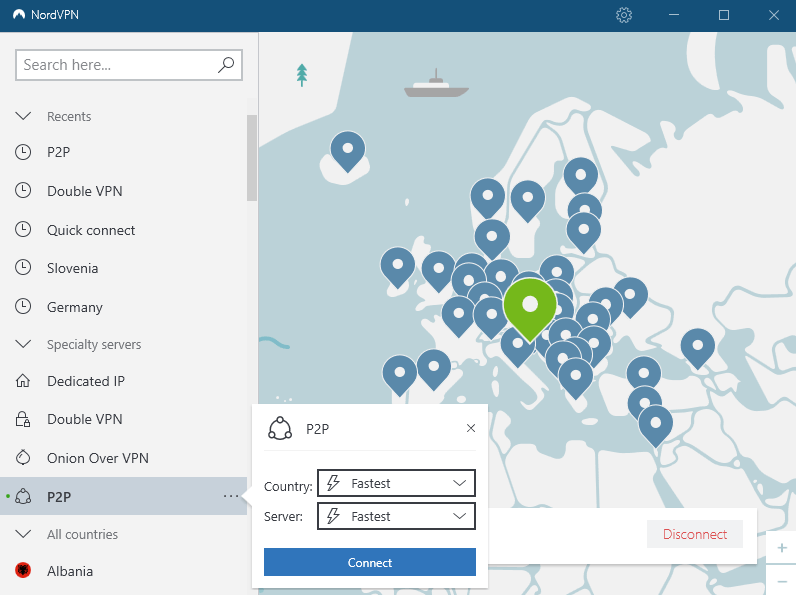
Task: Click clock icon beside Germany
Action: (x=23, y=307)
